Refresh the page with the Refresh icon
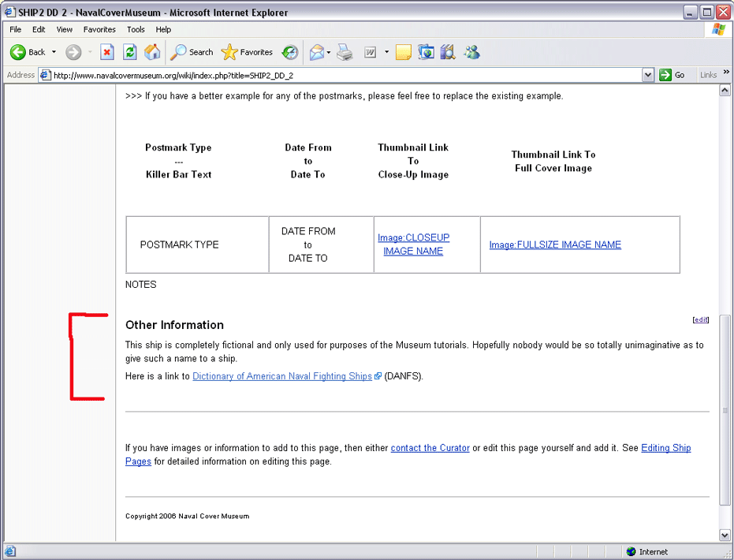Image resolution: width=734 pixels, height=560 pixels. pyautogui.click(x=130, y=52)
